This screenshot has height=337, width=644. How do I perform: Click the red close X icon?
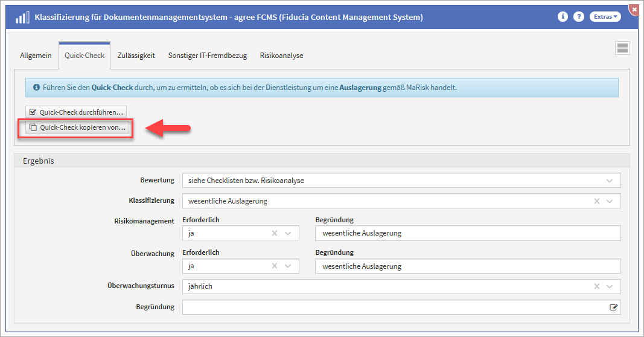(x=634, y=9)
